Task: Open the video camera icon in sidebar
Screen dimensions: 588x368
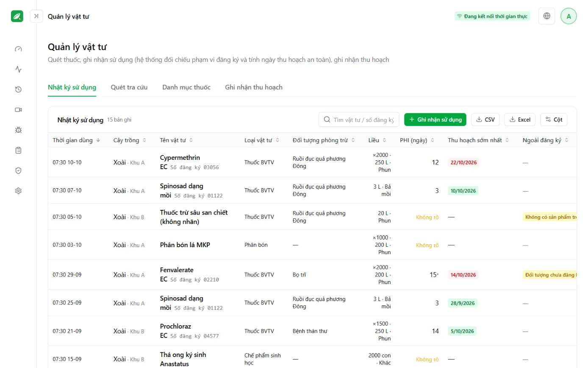Action: [x=18, y=110]
